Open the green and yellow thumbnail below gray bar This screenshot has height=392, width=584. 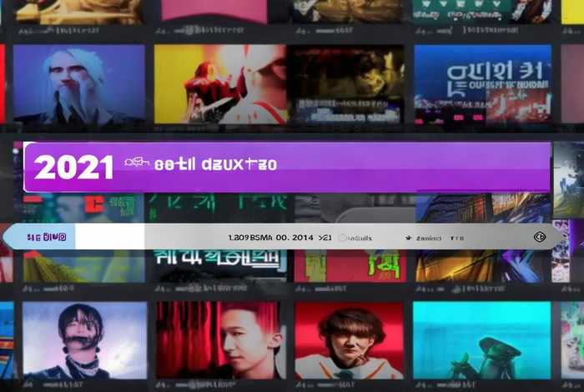coord(83,266)
